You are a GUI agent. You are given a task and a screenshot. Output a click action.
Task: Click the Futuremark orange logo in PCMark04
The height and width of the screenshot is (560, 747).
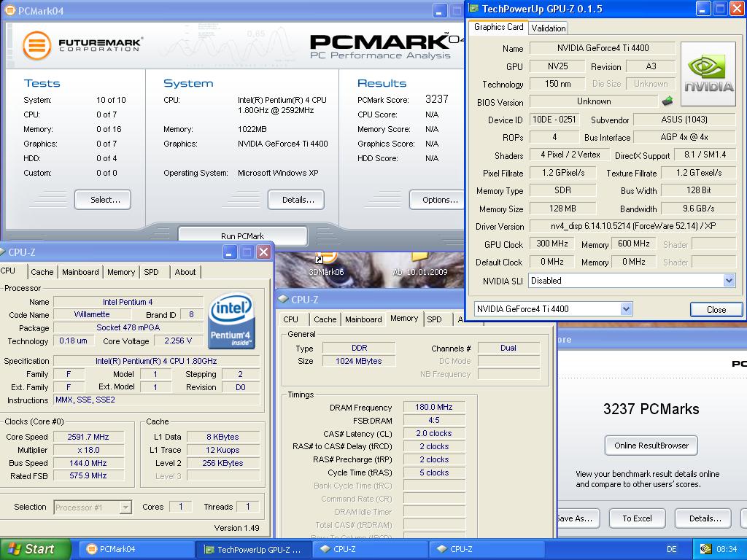(36, 45)
